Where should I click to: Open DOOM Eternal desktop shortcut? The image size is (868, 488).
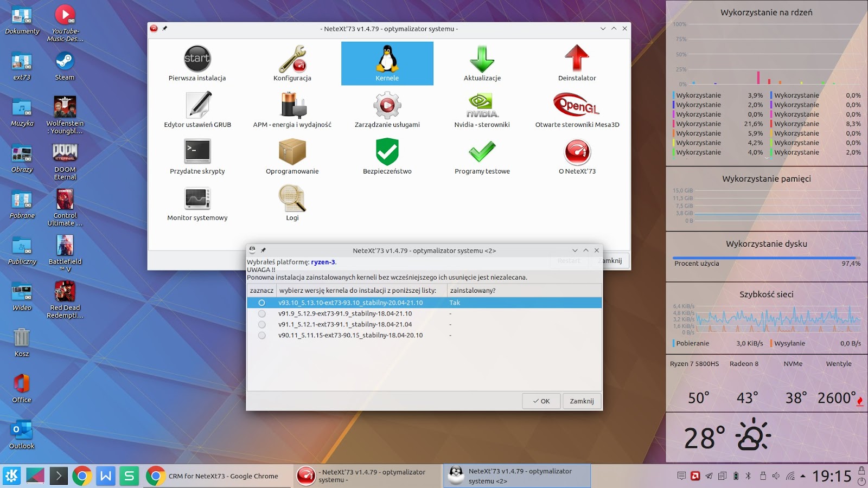point(65,162)
